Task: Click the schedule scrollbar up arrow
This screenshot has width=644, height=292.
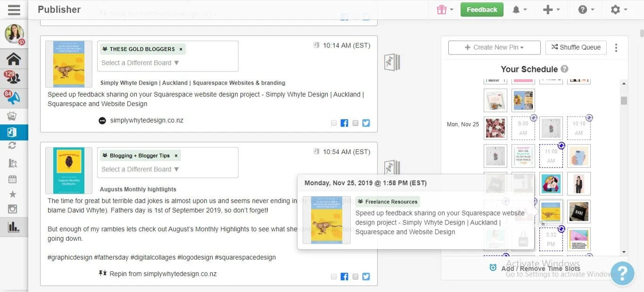Action: (624, 84)
